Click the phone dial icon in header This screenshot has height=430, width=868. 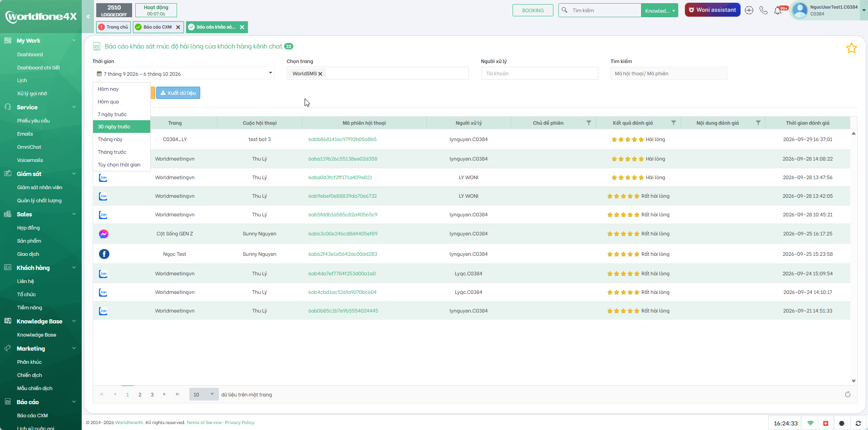pos(764,10)
